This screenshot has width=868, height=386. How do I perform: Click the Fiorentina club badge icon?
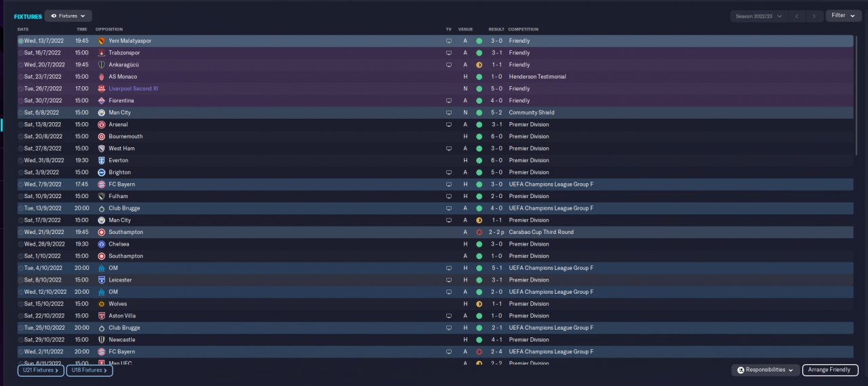click(x=102, y=100)
